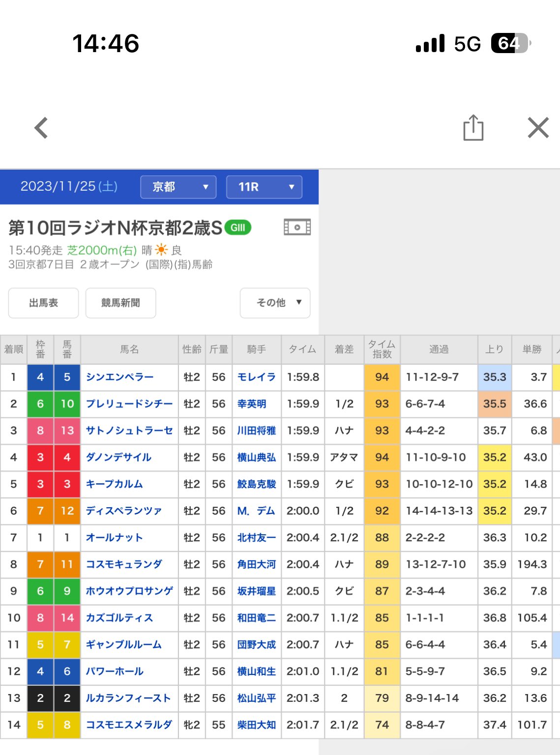
Task: Click the 上り column header
Action: click(x=494, y=349)
